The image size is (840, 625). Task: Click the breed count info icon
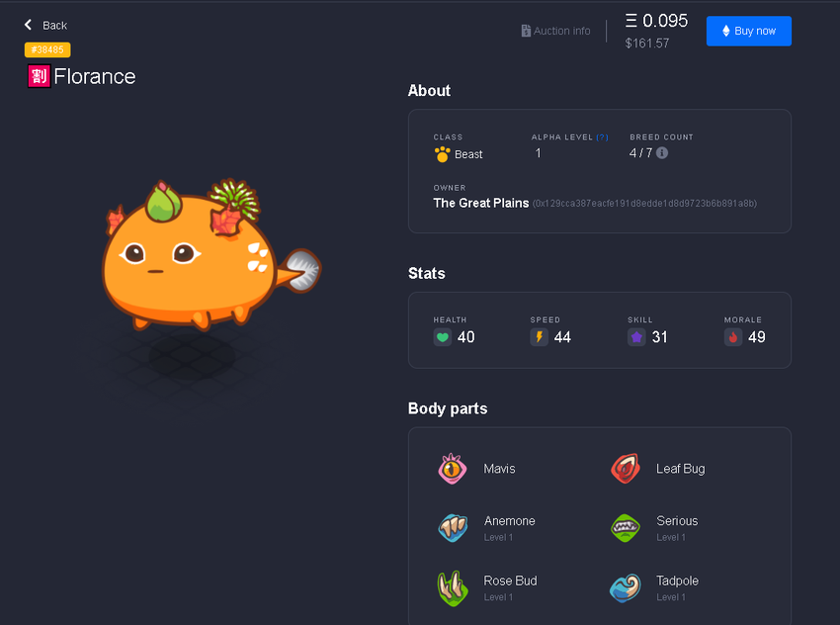pyautogui.click(x=662, y=152)
